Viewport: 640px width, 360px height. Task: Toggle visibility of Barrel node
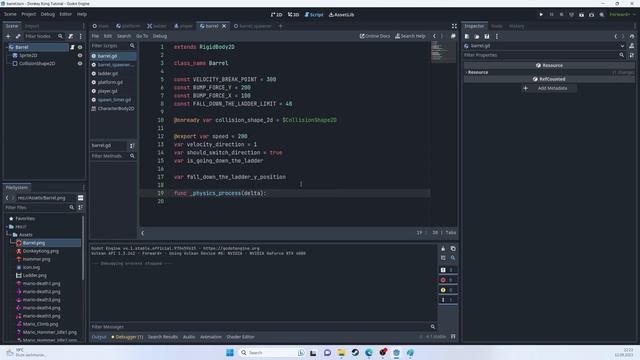pos(80,47)
